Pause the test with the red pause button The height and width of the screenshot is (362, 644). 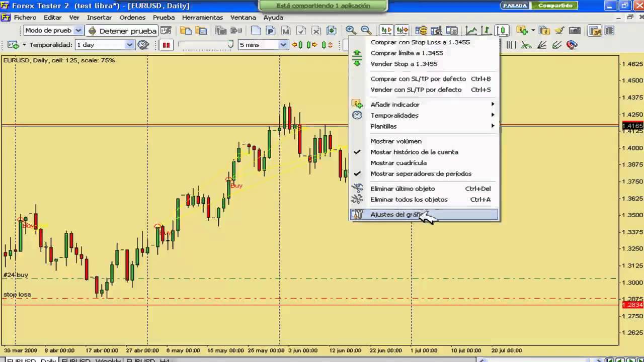pos(166,45)
